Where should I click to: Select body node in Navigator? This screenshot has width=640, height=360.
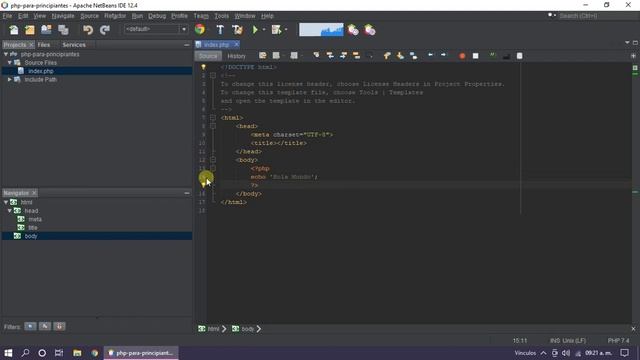(31, 236)
